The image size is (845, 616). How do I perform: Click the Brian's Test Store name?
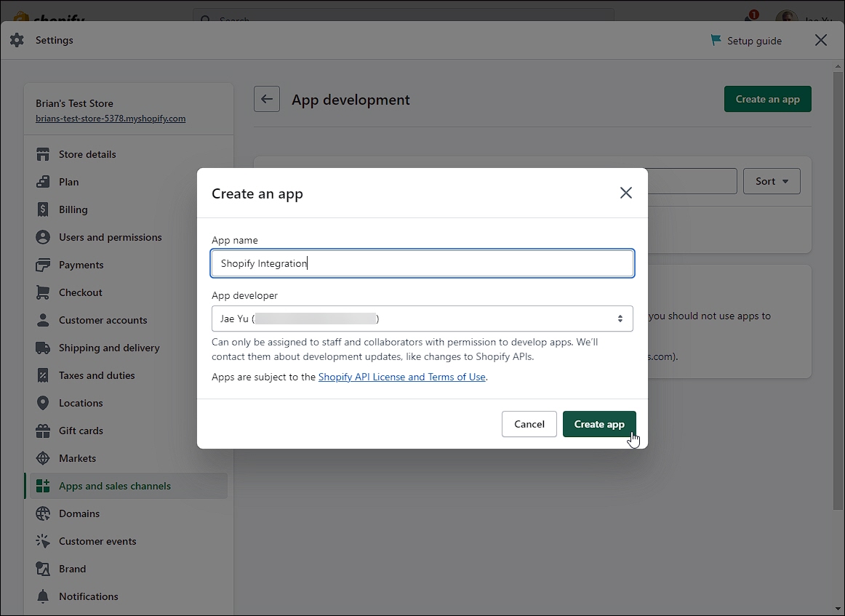point(74,103)
